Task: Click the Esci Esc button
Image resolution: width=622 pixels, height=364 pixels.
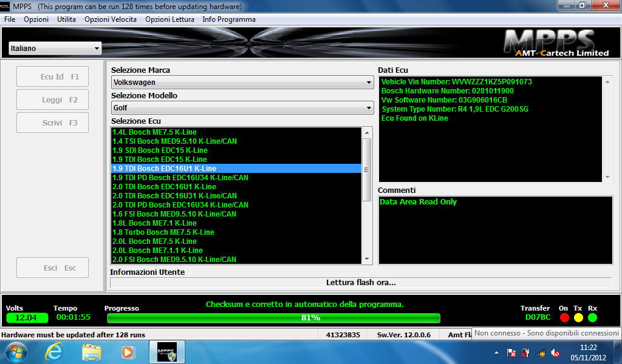Action: pyautogui.click(x=52, y=268)
